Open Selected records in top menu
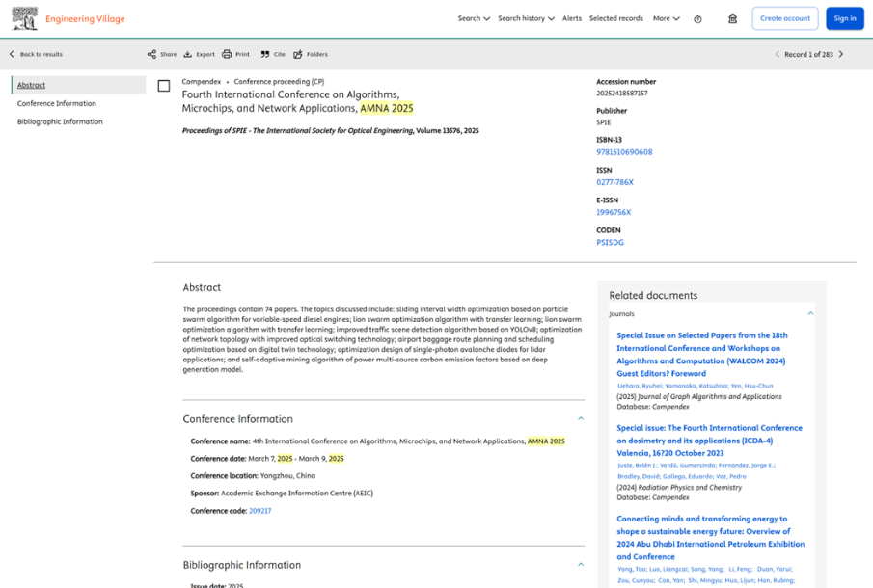This screenshot has width=873, height=588. tap(615, 18)
